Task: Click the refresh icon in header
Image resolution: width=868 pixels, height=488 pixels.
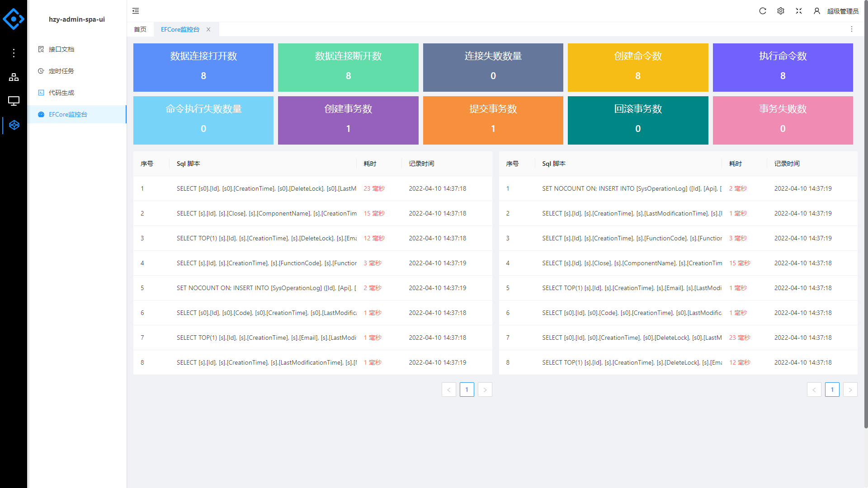Action: pyautogui.click(x=763, y=11)
